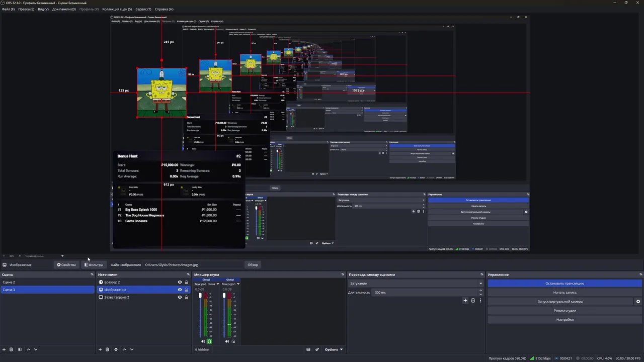
Task: Increase transition duration with up arrow
Action: click(480, 291)
